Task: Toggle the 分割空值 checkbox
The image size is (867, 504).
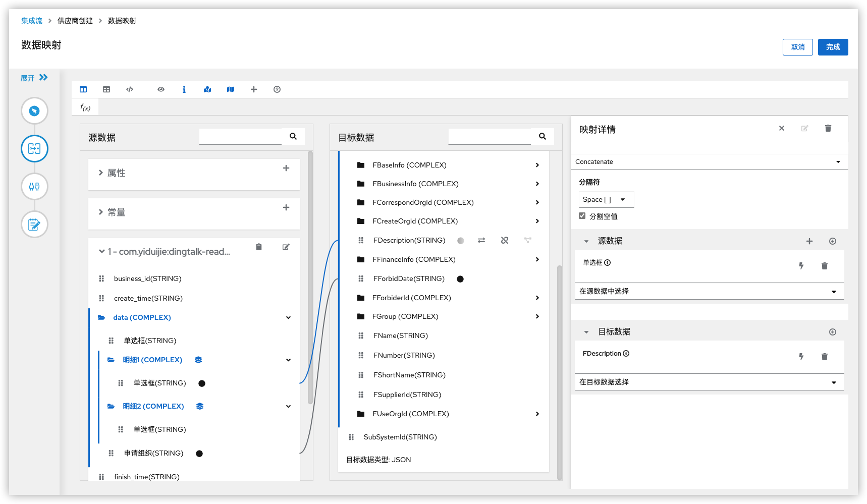Action: 582,216
